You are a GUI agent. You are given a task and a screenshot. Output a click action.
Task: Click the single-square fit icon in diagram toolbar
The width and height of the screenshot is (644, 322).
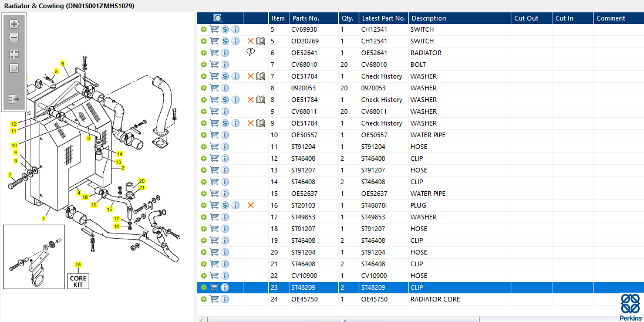(x=14, y=68)
